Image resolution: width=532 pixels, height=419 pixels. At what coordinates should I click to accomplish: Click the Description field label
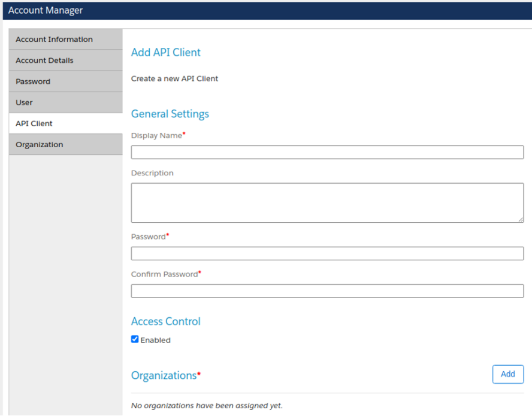pyautogui.click(x=152, y=173)
